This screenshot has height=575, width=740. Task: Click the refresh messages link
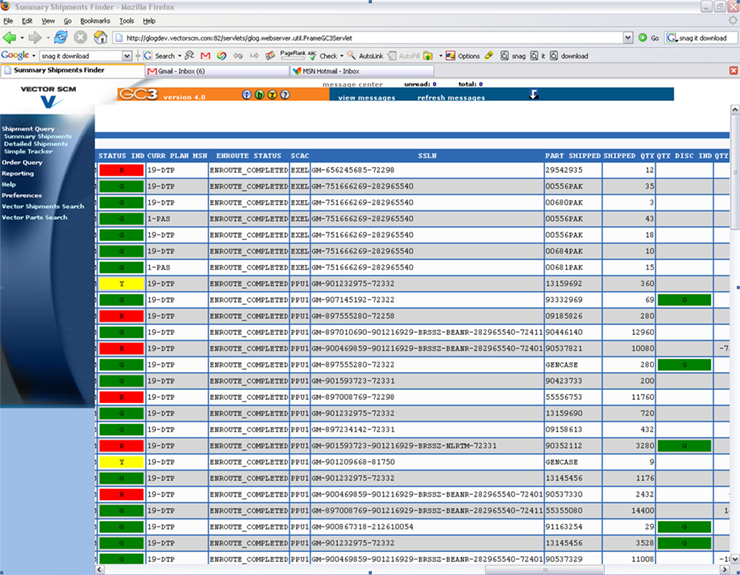(x=451, y=97)
